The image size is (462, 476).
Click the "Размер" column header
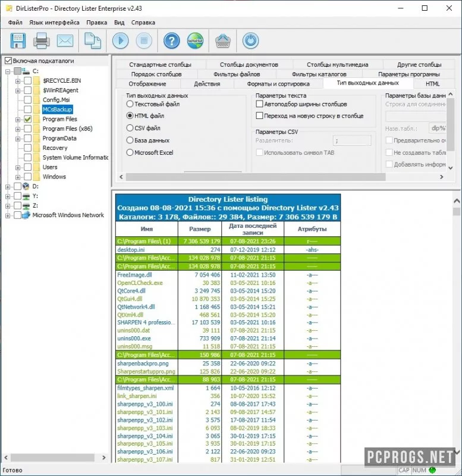click(x=200, y=229)
